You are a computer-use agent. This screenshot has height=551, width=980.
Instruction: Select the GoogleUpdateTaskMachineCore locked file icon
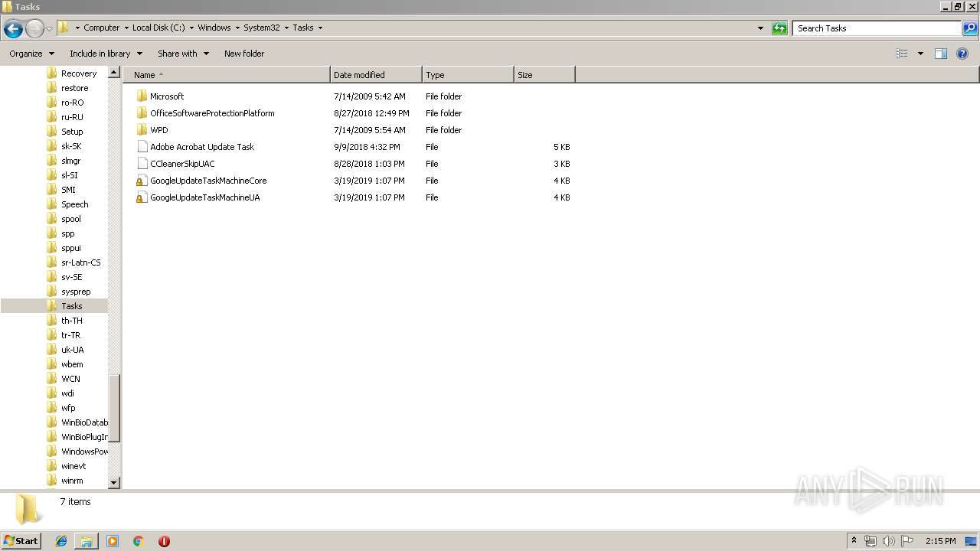[142, 181]
